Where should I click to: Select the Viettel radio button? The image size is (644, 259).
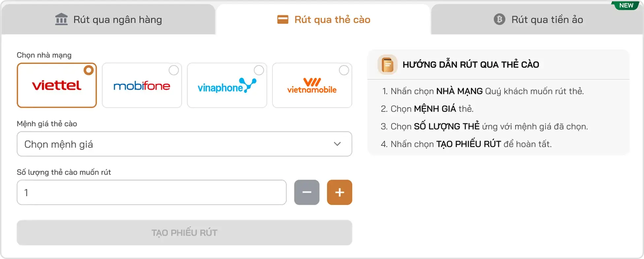coord(88,70)
